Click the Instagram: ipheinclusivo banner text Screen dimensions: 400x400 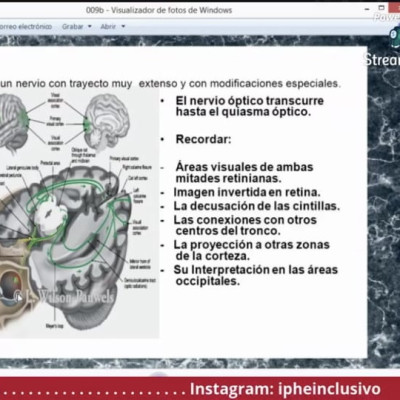(285, 389)
